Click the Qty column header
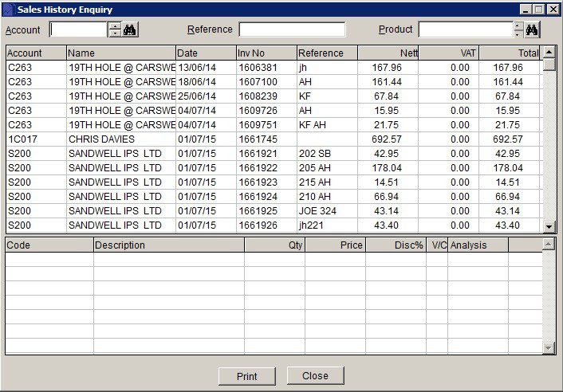 [x=274, y=245]
